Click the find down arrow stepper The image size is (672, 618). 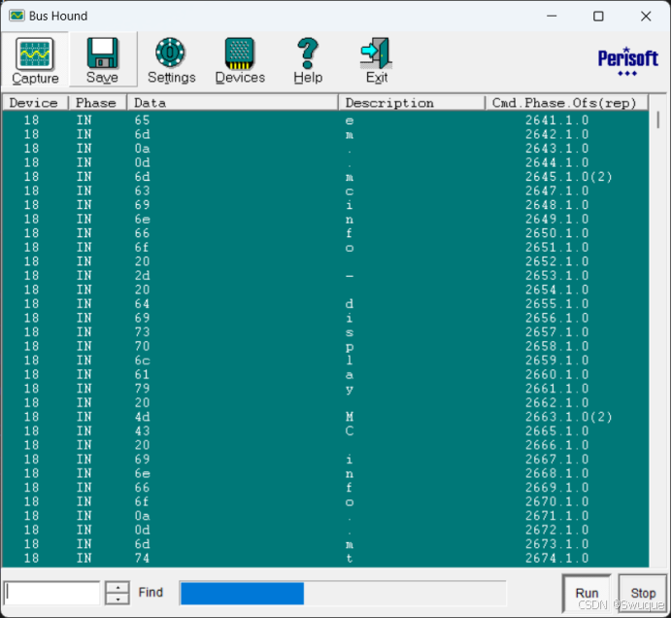(x=118, y=599)
